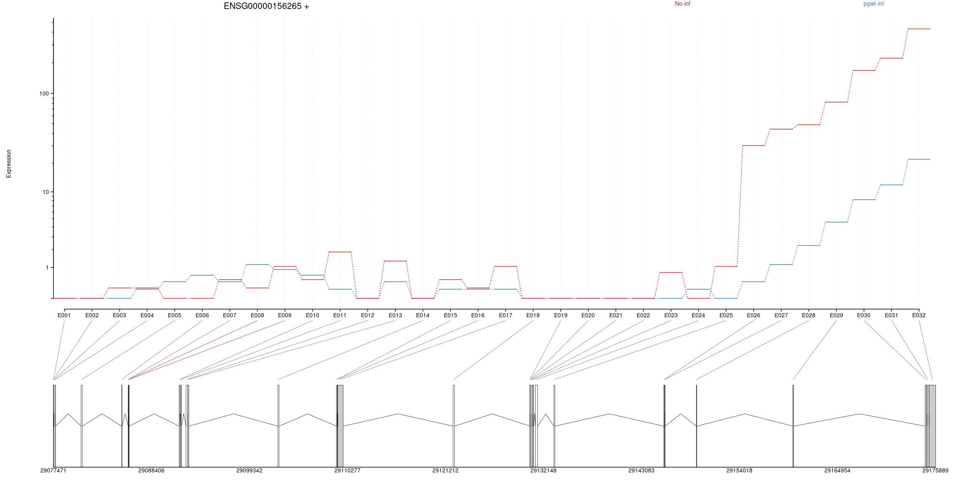Click the Expression y-axis title
The height and width of the screenshot is (490, 980).
[x=9, y=164]
